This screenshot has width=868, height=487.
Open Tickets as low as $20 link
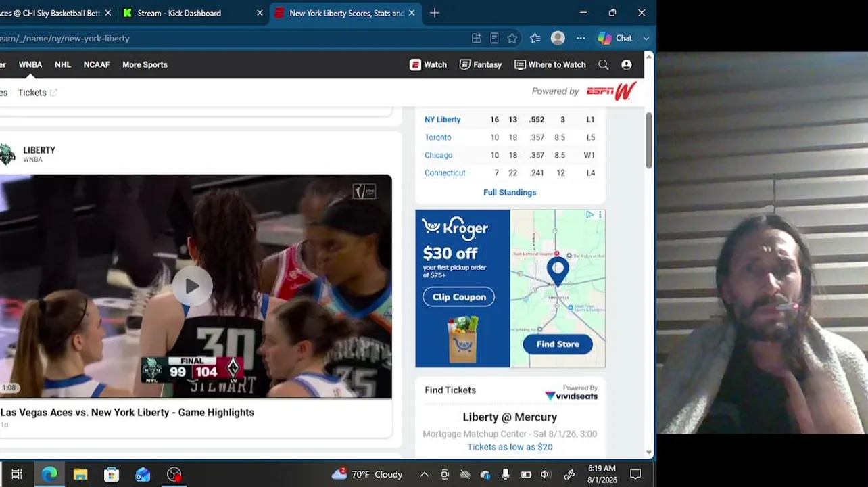pyautogui.click(x=510, y=447)
